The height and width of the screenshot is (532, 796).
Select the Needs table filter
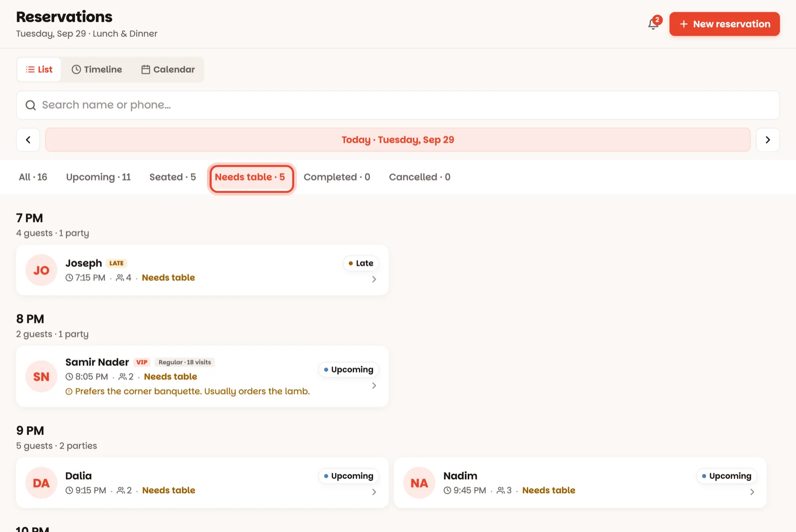pyautogui.click(x=252, y=178)
